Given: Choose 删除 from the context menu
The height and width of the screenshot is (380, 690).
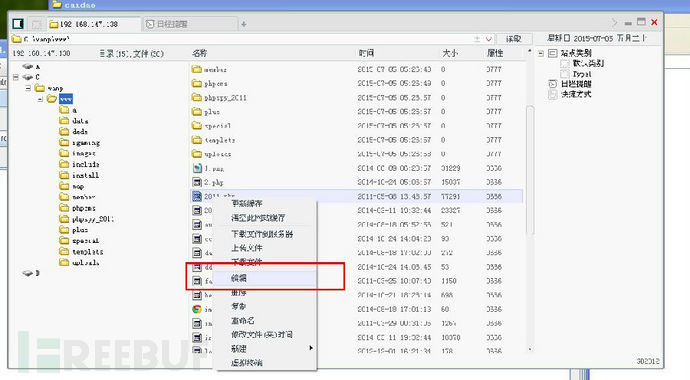Looking at the screenshot, I should pos(239,292).
